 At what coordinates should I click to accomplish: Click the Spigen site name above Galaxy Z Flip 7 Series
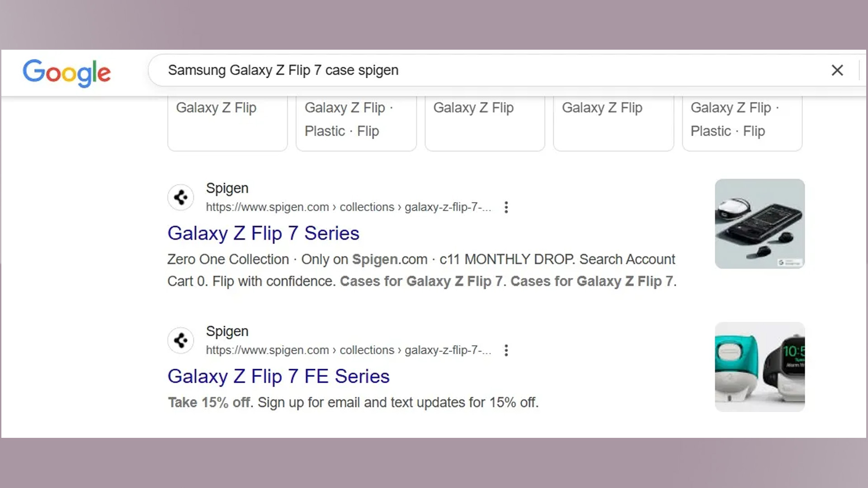pyautogui.click(x=227, y=188)
